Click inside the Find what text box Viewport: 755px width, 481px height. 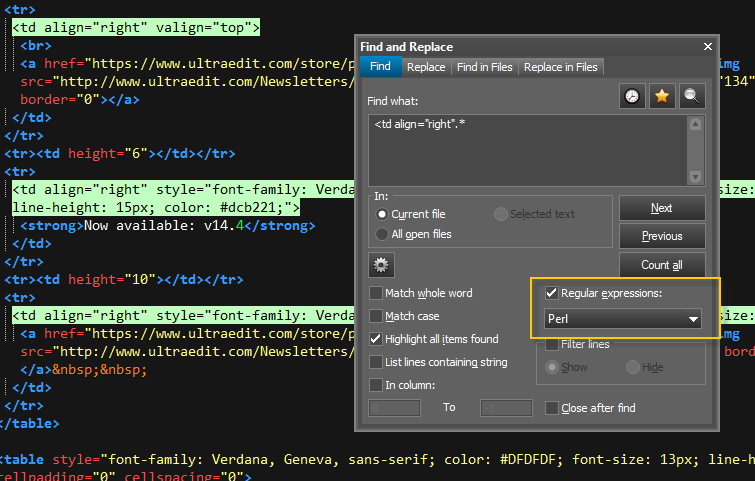528,150
